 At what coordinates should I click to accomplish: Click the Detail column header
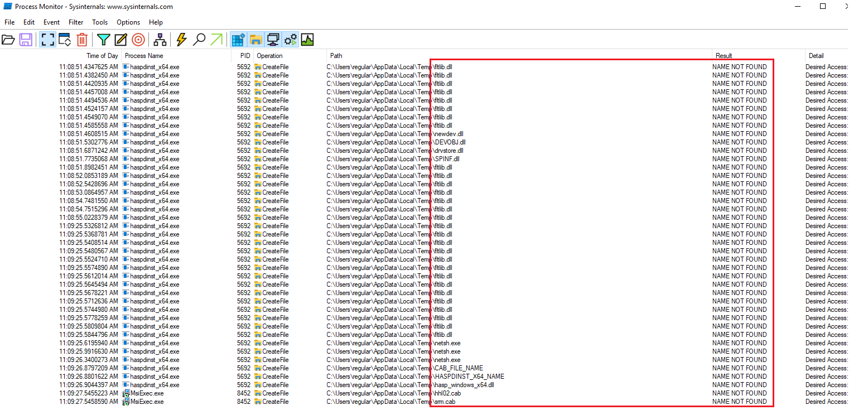coord(816,56)
